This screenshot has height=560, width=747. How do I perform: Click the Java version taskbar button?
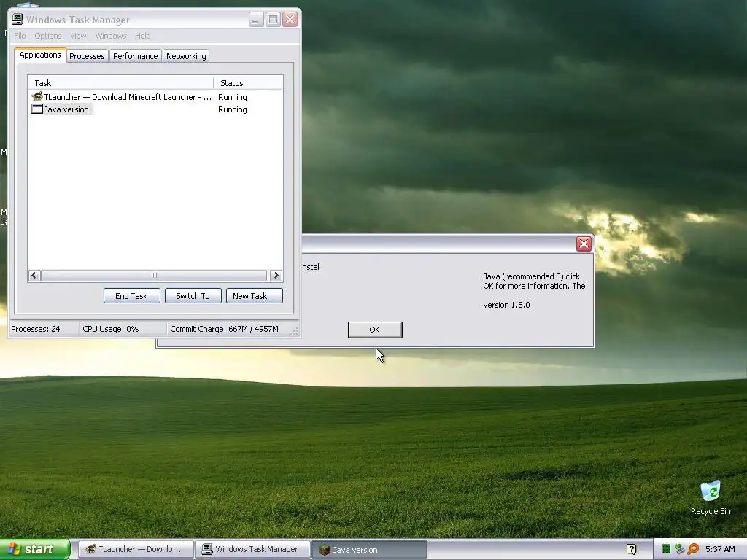[369, 550]
